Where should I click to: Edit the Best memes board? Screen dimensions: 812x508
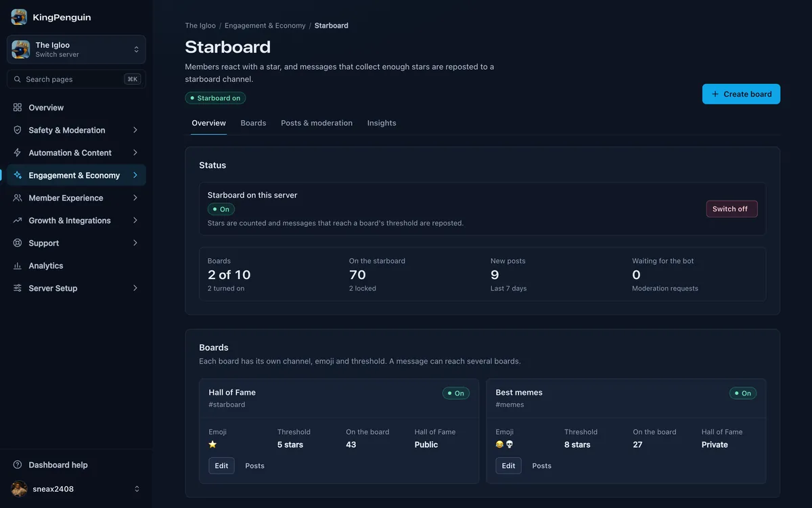(508, 465)
